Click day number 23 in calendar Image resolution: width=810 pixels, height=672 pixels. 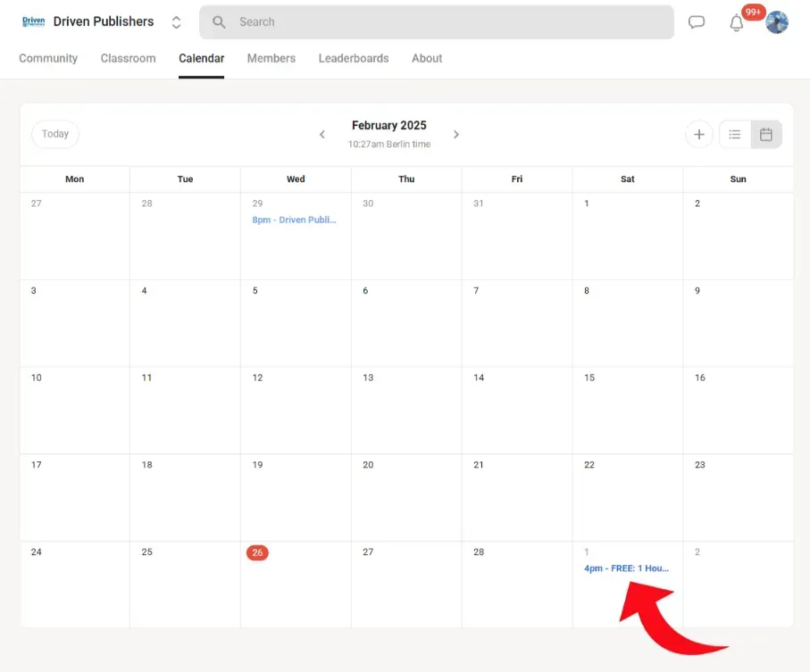(x=700, y=465)
